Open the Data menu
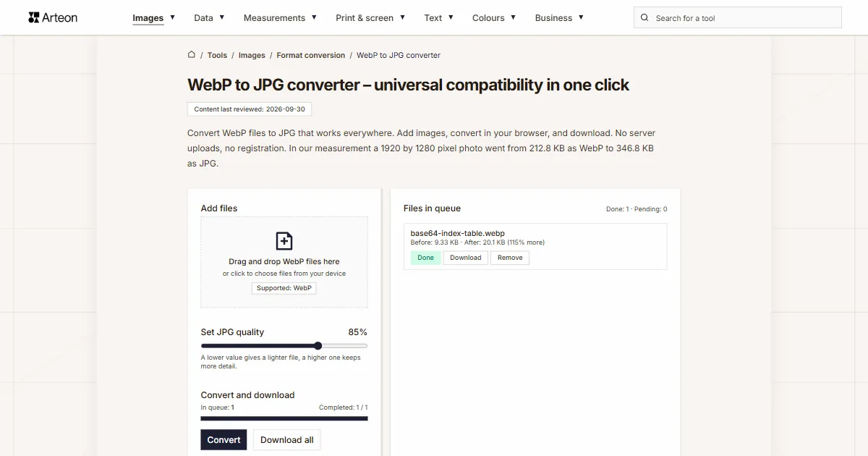 pyautogui.click(x=209, y=18)
